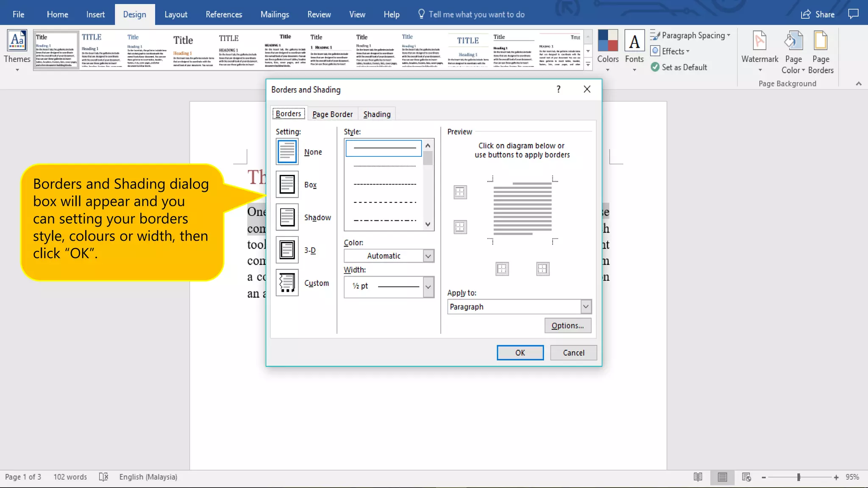
Task: Toggle right border button in Preview
Action: (542, 269)
